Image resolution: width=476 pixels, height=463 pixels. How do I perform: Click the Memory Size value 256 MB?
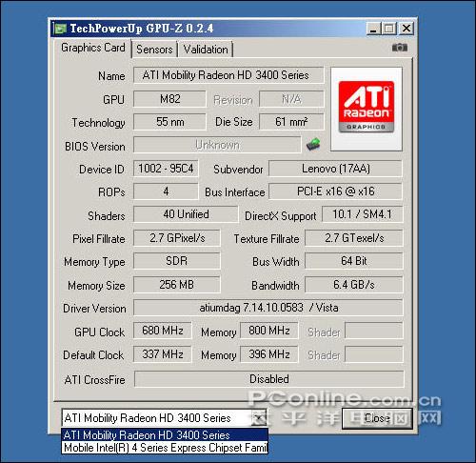coord(177,285)
